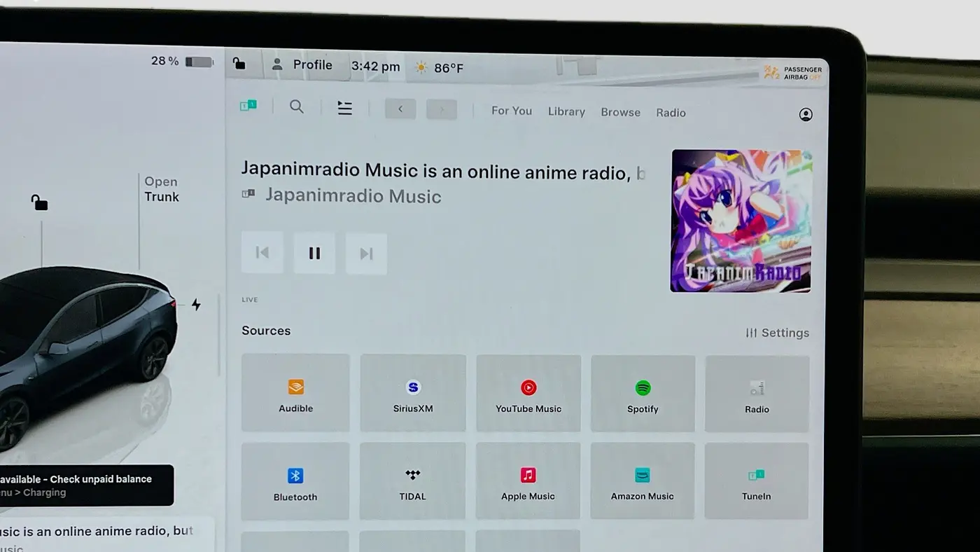Select YouTube Music as the source
980x552 pixels.
[528, 394]
